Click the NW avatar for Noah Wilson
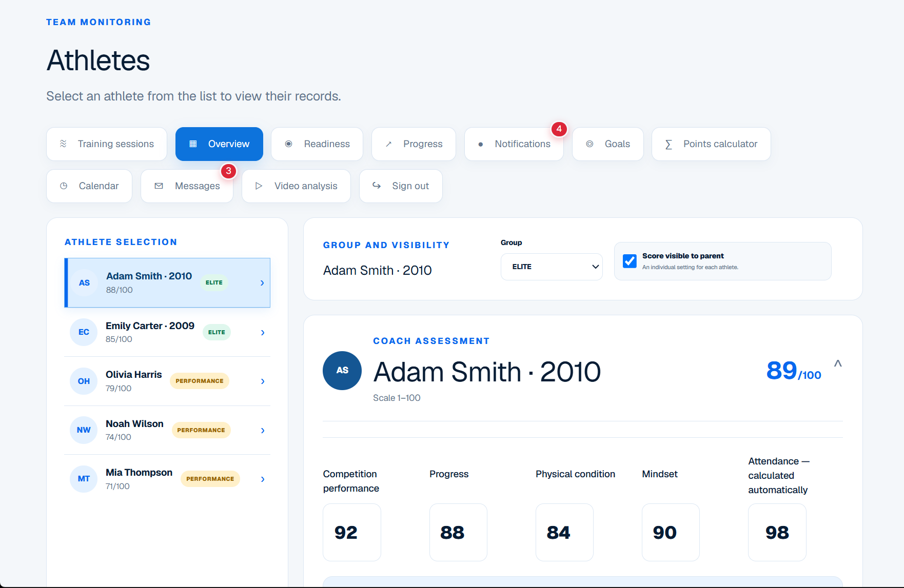Viewport: 904px width, 588px height. 84,430
